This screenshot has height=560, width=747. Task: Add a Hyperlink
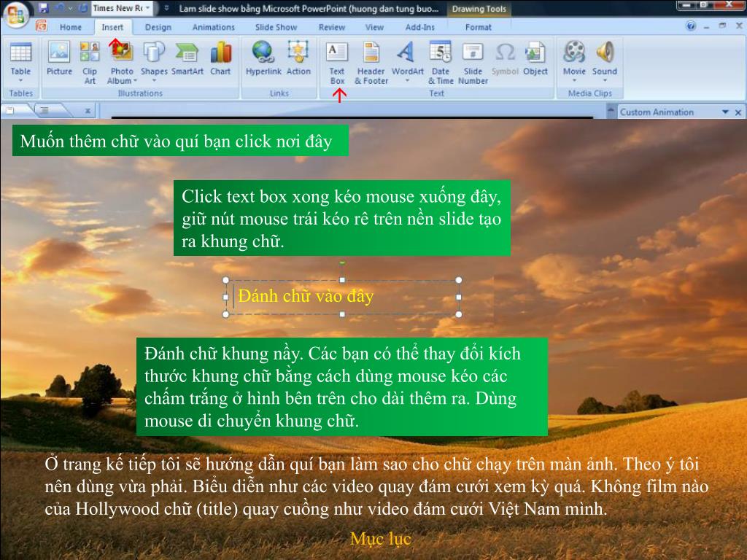pyautogui.click(x=263, y=58)
